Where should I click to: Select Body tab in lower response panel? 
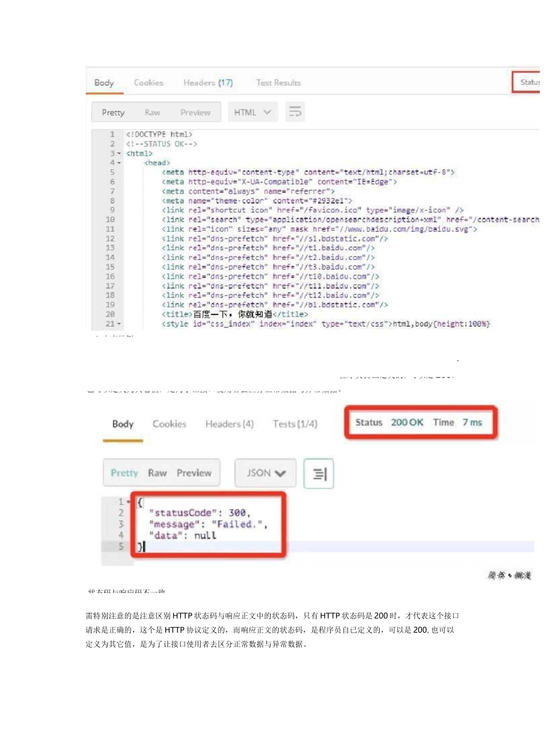tap(123, 424)
